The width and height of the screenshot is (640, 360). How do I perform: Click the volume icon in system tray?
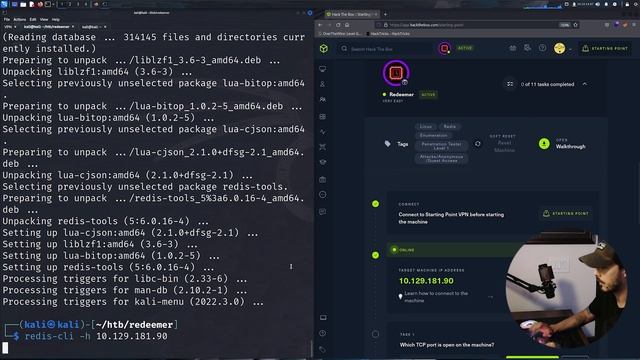point(598,4)
